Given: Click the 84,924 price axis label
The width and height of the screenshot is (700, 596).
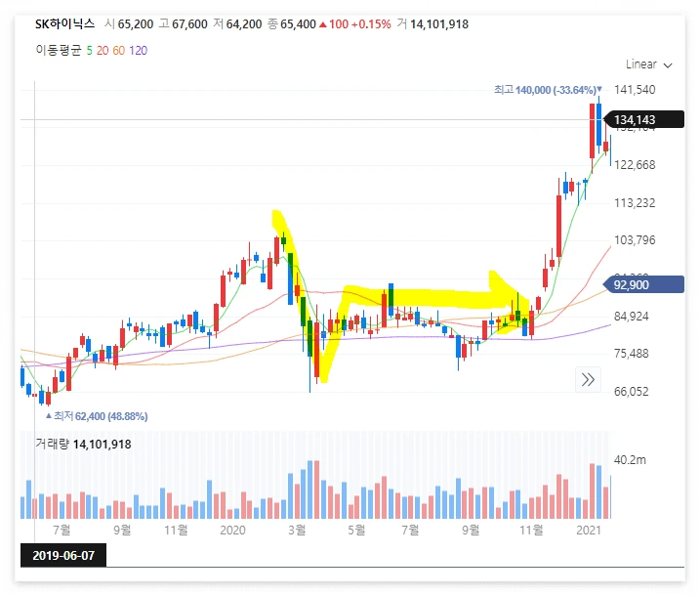Looking at the screenshot, I should (x=632, y=317).
